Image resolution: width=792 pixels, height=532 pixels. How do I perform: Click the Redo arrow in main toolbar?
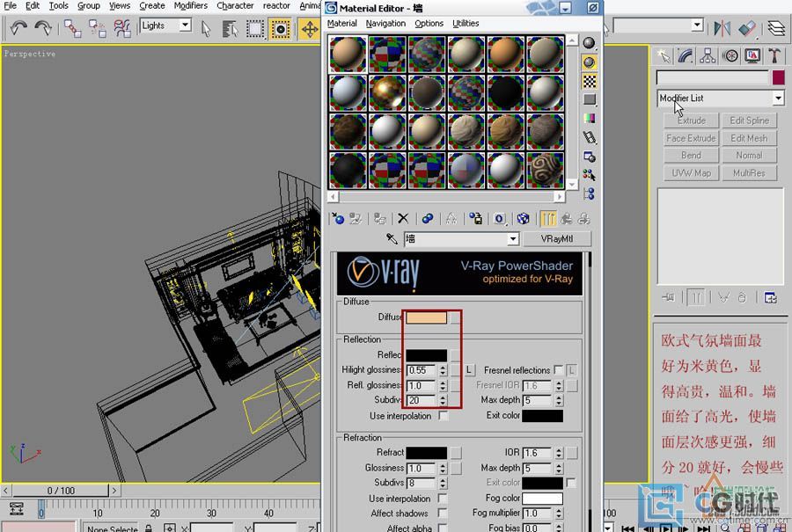tap(43, 28)
